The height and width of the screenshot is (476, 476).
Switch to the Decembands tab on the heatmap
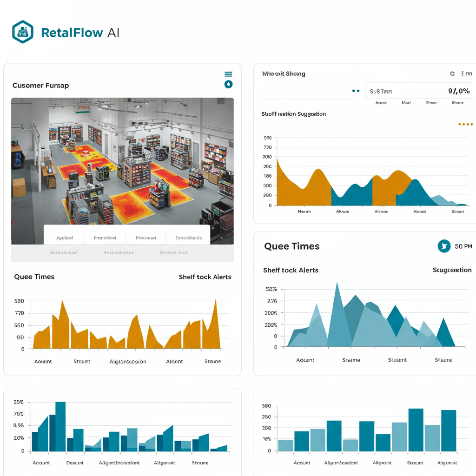tap(188, 238)
